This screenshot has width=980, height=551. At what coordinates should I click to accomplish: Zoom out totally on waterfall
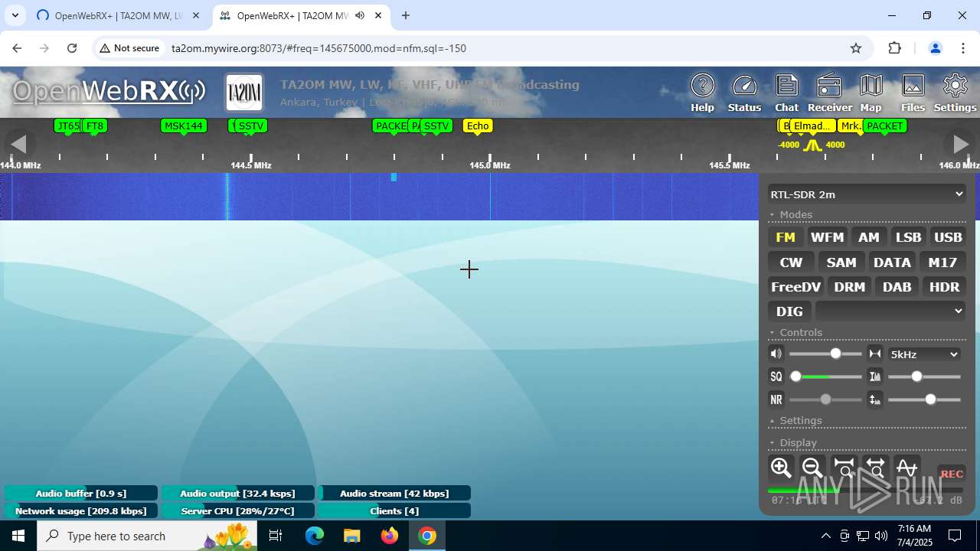(x=875, y=467)
